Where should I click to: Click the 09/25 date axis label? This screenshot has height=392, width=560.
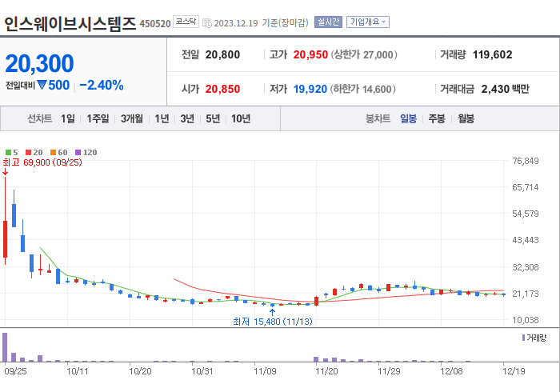[15, 371]
